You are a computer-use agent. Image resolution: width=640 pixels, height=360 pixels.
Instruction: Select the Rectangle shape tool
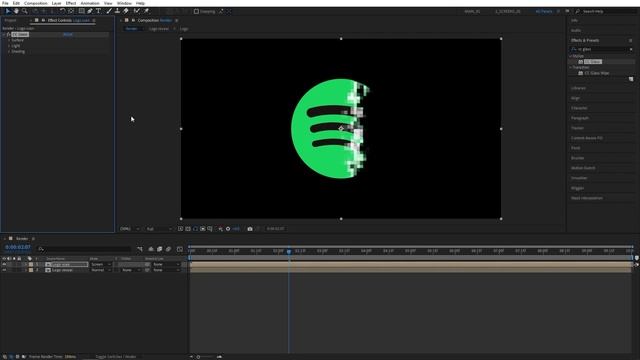click(x=82, y=11)
